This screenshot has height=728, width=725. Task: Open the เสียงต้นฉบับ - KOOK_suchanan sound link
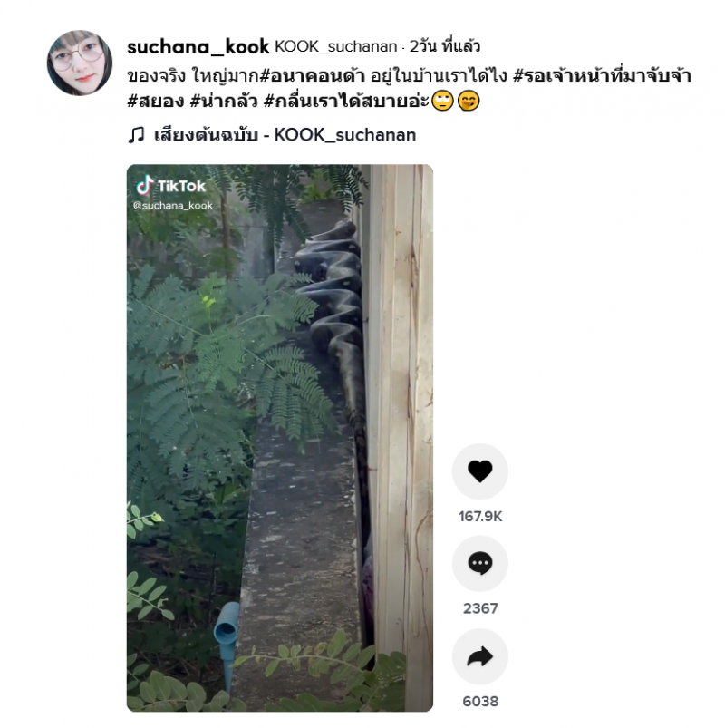285,135
